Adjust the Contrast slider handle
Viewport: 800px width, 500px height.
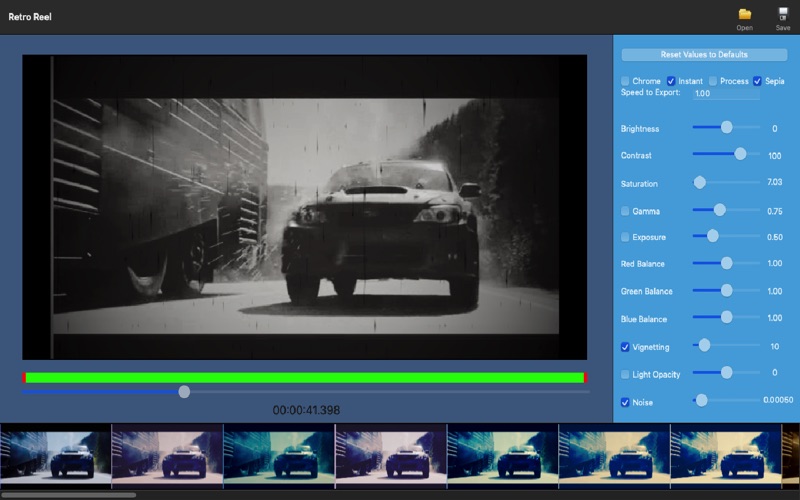[x=740, y=154]
